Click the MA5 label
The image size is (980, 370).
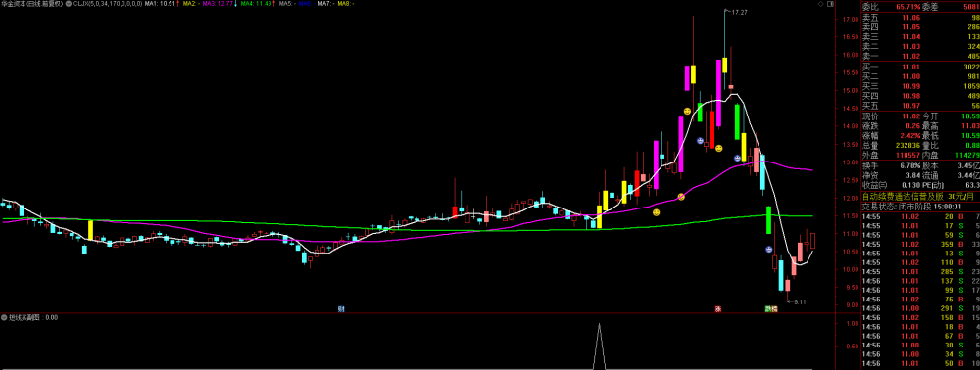pyautogui.click(x=287, y=4)
